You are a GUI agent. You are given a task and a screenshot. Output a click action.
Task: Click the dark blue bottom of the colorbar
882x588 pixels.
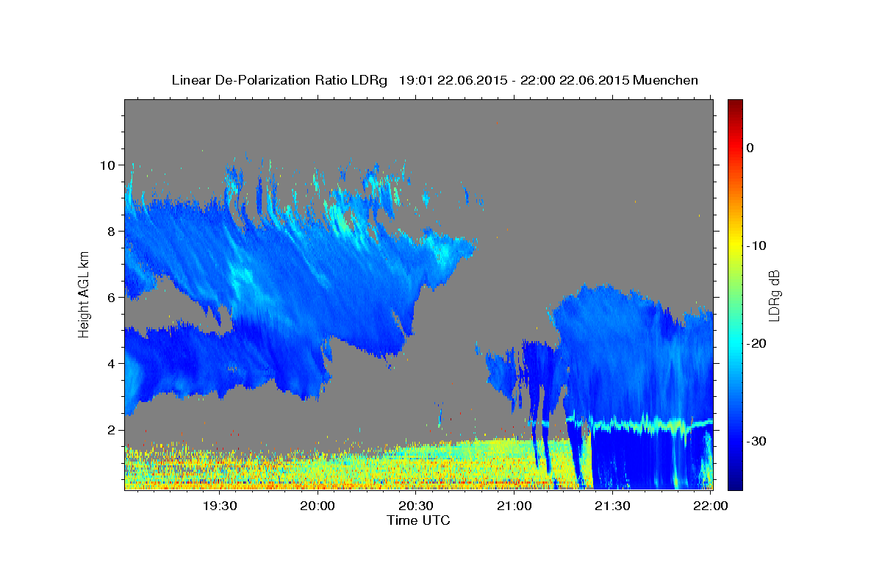pos(735,481)
